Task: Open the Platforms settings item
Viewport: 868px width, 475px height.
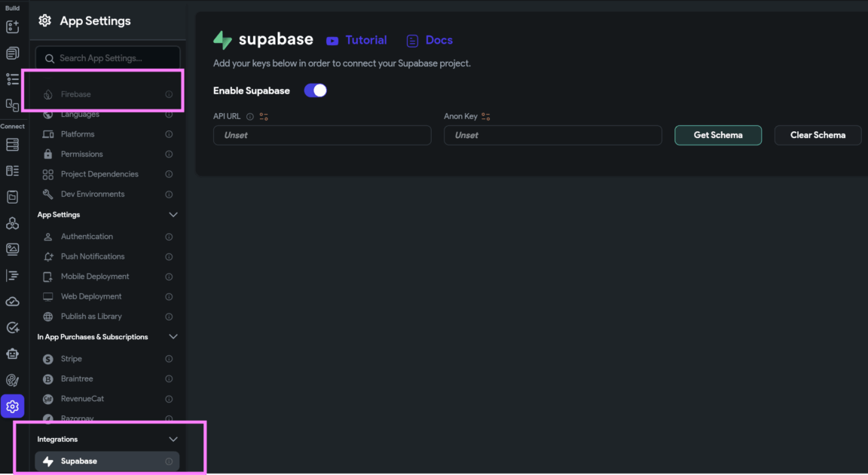Action: point(108,134)
